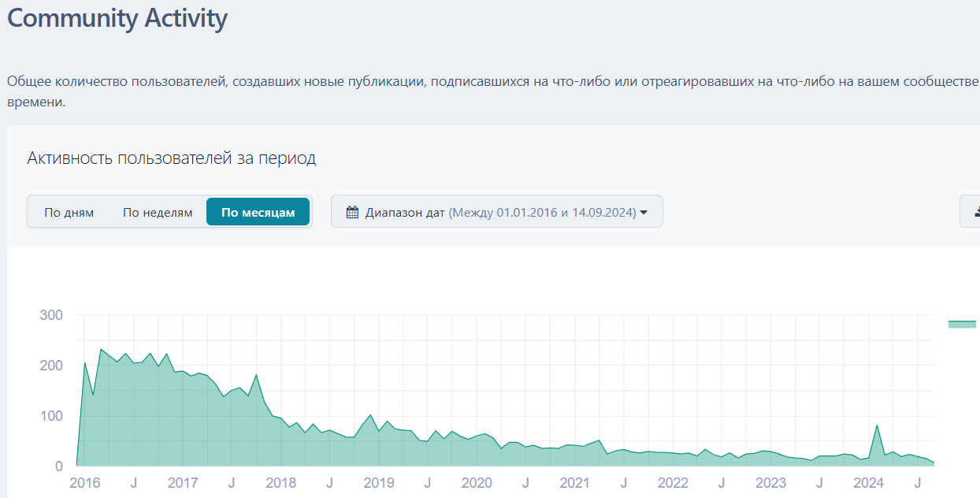Select the По неделям view option
The width and height of the screenshot is (980, 498).
pyautogui.click(x=158, y=212)
